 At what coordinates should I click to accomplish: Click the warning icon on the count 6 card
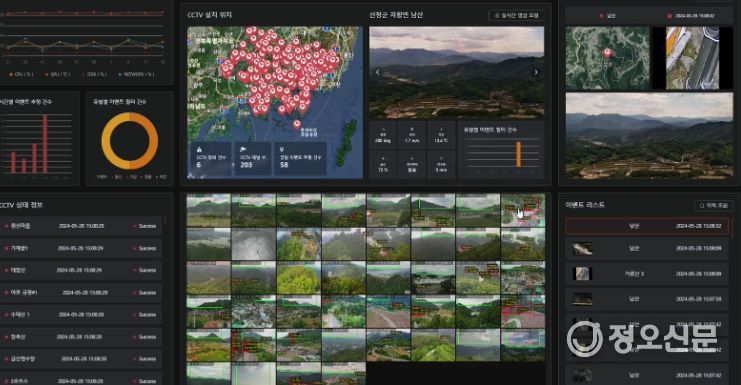(x=199, y=149)
